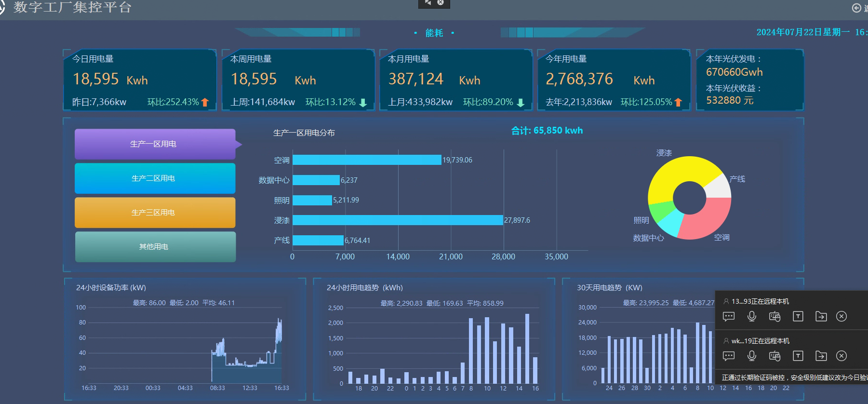The width and height of the screenshot is (868, 404).
Task: Open the 生产三区用电 section
Action: [155, 213]
